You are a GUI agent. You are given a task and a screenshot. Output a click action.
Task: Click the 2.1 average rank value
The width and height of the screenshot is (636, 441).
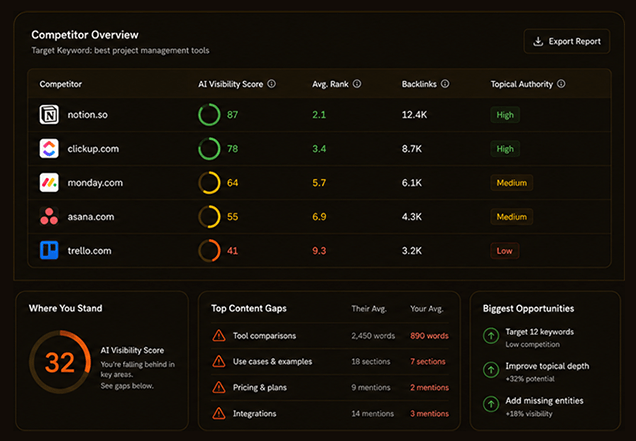pyautogui.click(x=319, y=115)
